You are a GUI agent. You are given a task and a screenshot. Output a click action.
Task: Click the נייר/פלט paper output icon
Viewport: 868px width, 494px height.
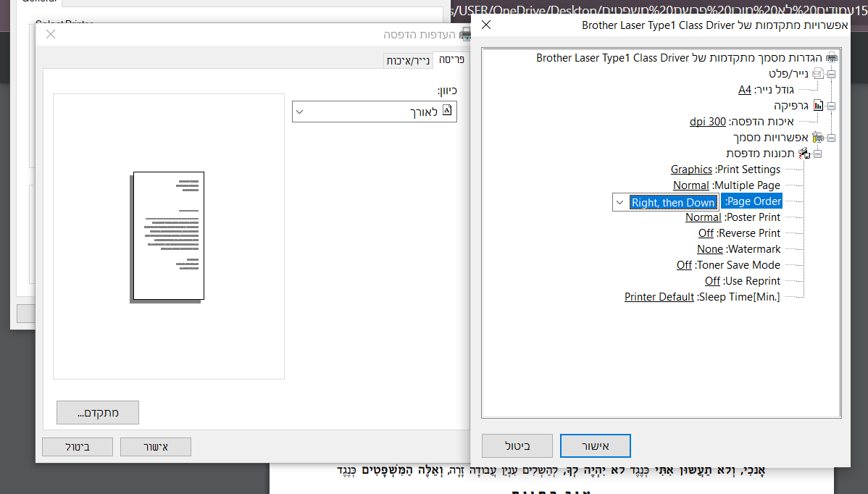pos(817,74)
